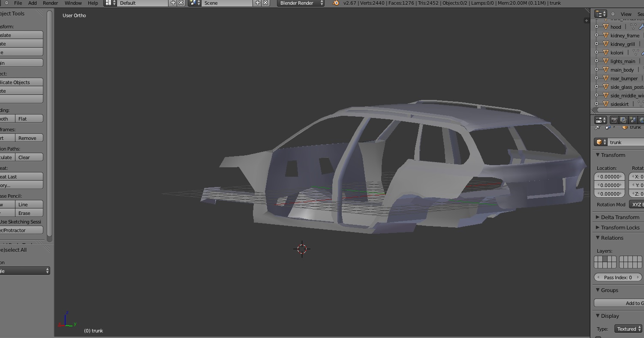Switch to Scene properties icon
The image size is (644, 338).
click(633, 120)
